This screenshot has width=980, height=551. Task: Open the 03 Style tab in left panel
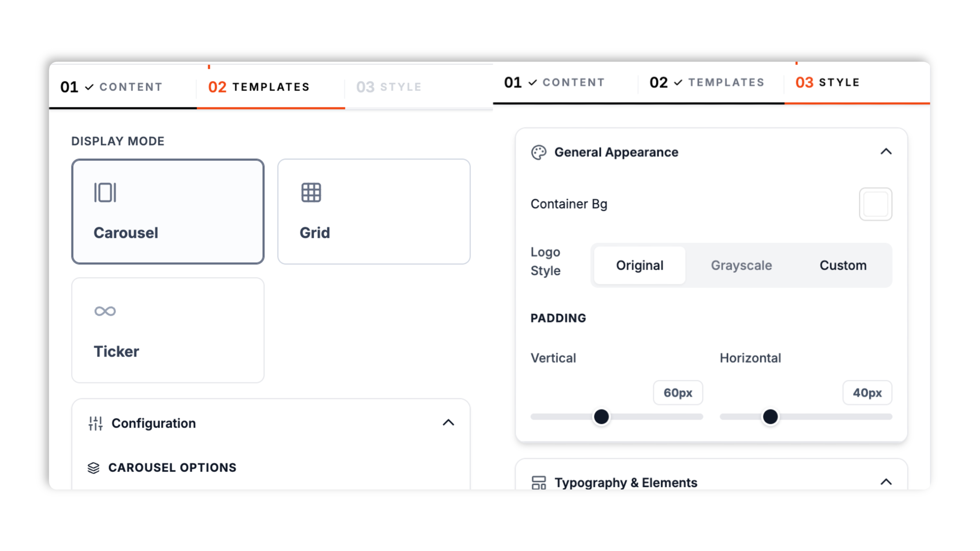point(419,87)
